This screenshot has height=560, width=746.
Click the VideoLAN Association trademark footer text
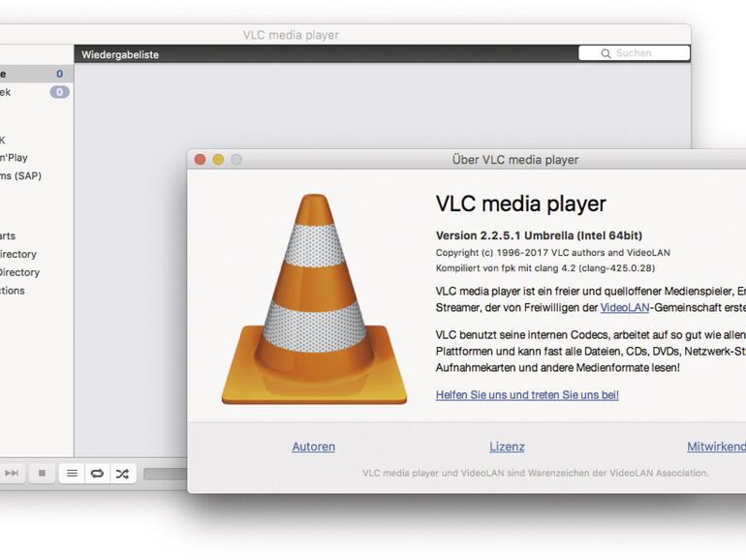535,473
